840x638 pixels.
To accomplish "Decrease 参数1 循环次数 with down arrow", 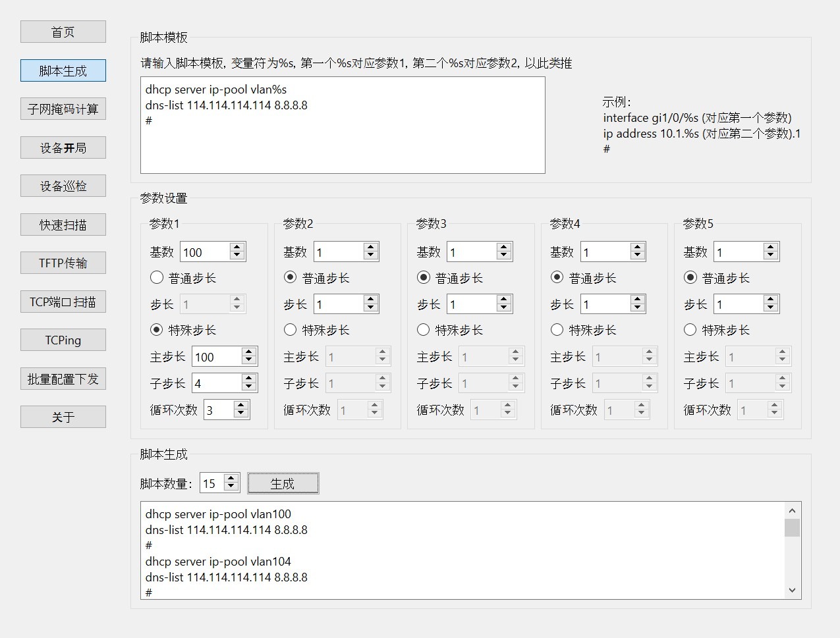I will (241, 414).
